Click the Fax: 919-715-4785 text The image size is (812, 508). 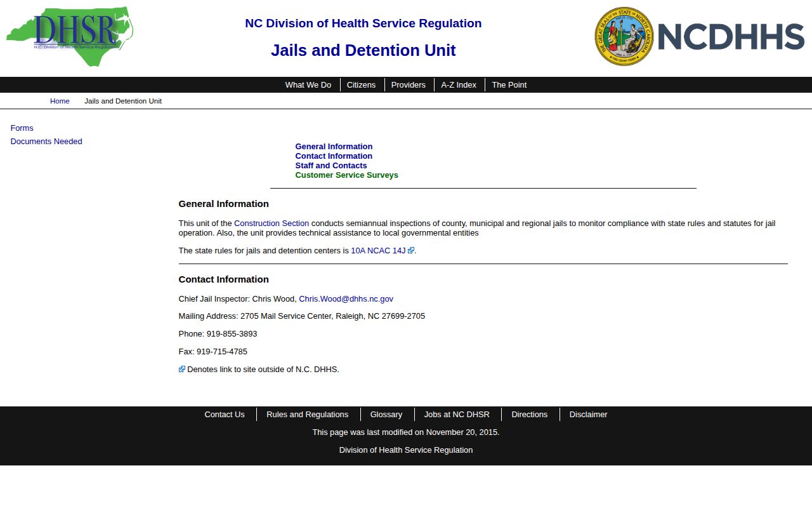click(213, 352)
